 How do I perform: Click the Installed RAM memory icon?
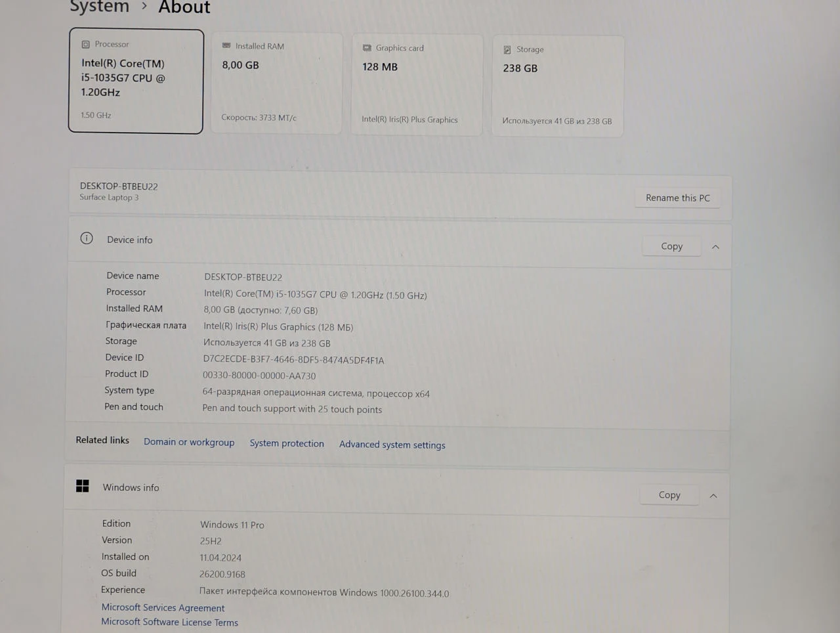(226, 46)
